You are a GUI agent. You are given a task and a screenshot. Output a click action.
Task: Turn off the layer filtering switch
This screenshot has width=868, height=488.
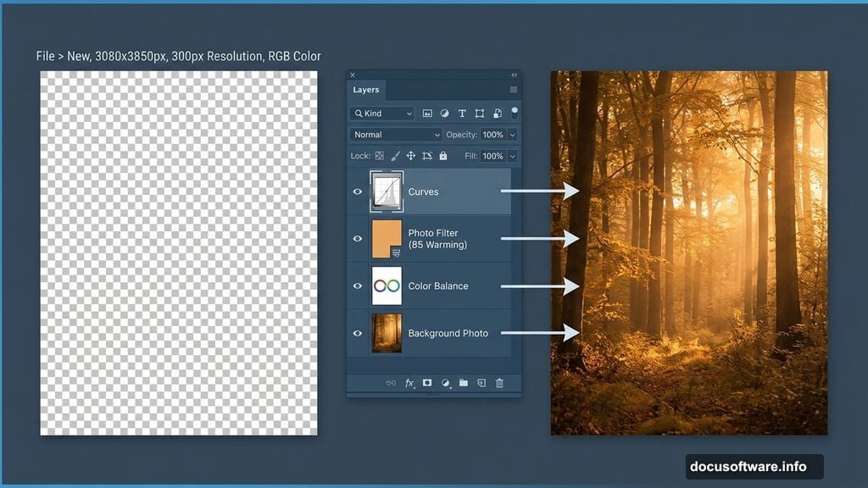pos(514,112)
